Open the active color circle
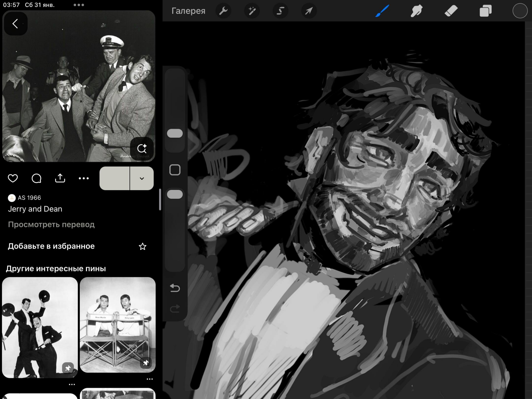The height and width of the screenshot is (399, 532). [520, 11]
